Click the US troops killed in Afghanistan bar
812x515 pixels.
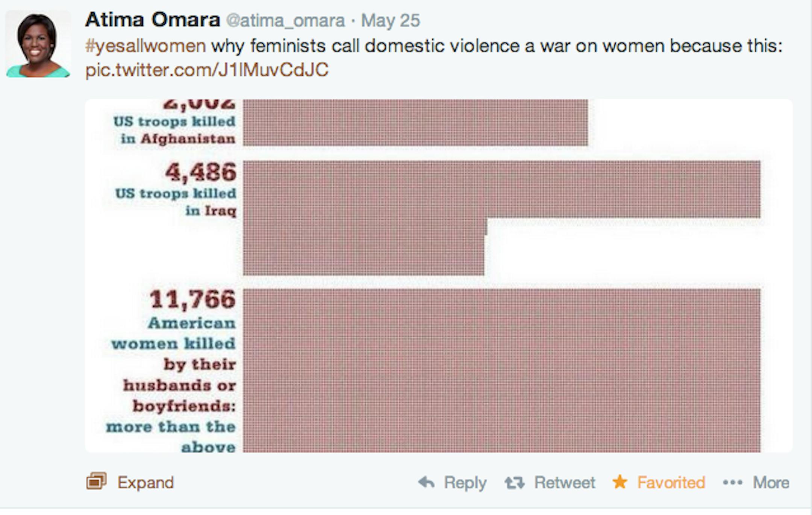415,123
